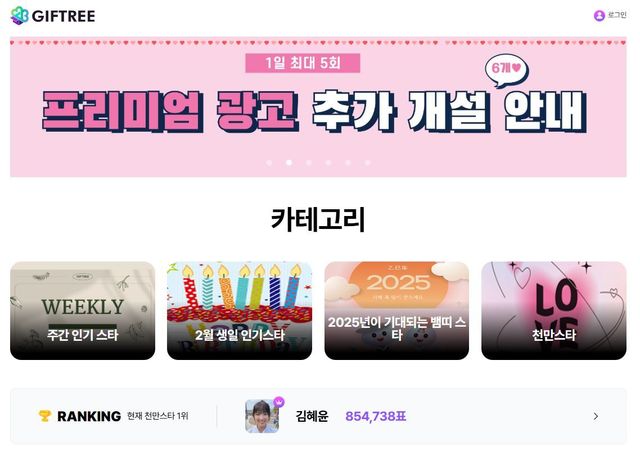Click the 김혜윤 name in ranking
This screenshot has height=450, width=640.
click(x=312, y=416)
